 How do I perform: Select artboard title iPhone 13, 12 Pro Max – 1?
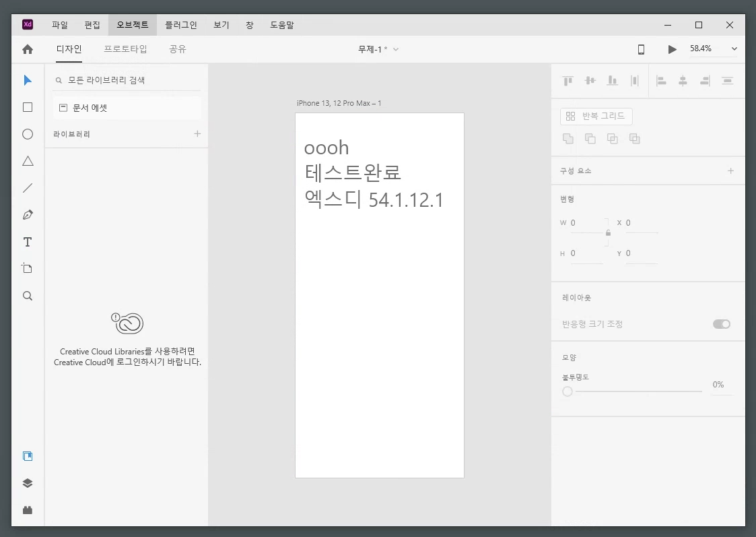coord(339,103)
